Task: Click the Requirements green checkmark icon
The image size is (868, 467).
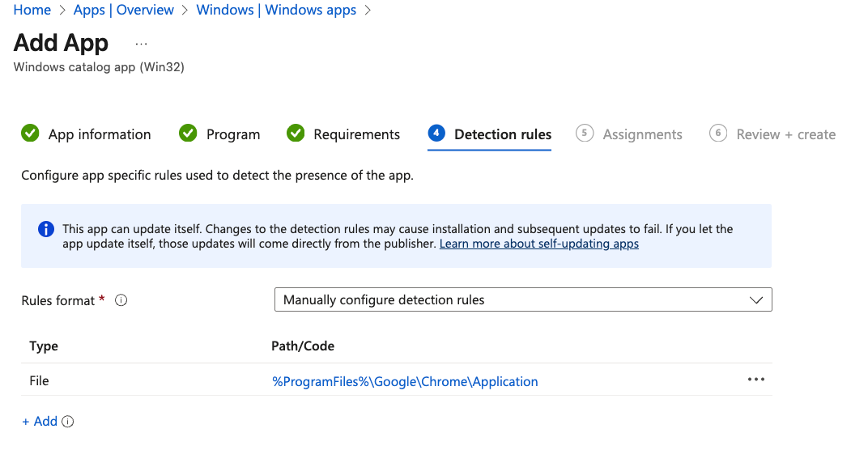Action: click(296, 134)
